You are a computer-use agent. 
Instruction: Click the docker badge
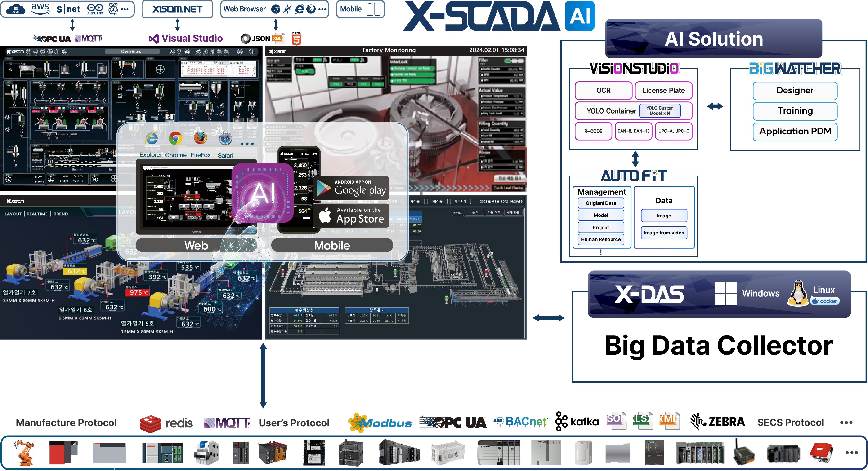pos(825,301)
